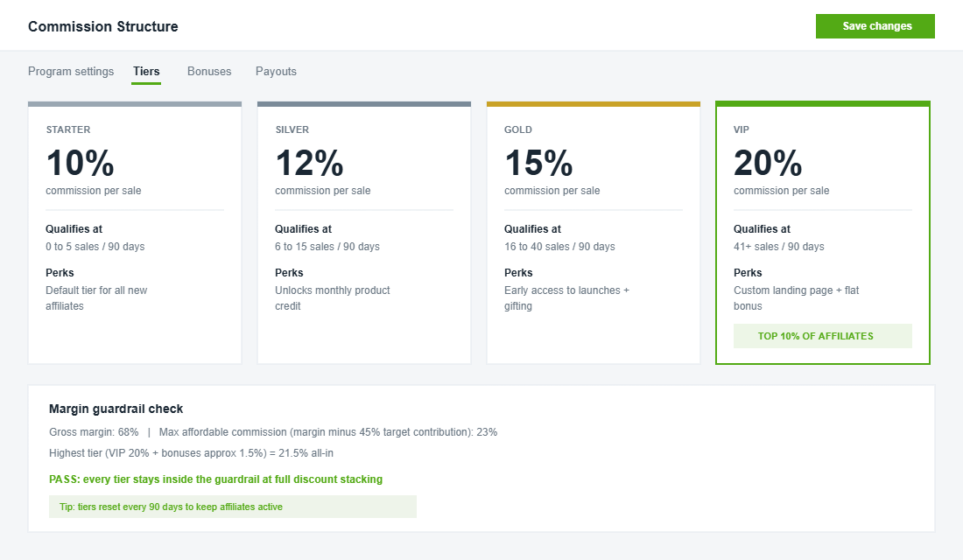Click 'commission per sale' under 15%
The height and width of the screenshot is (560, 963).
pyautogui.click(x=552, y=191)
